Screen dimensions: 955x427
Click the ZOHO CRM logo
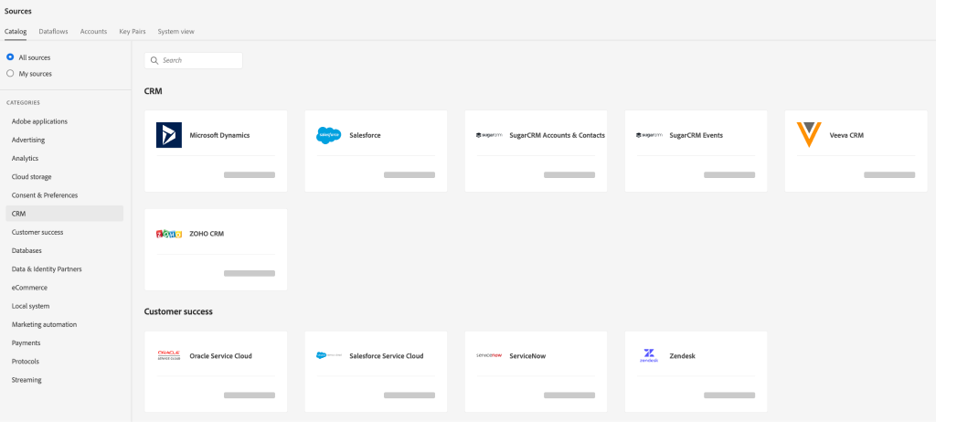click(x=169, y=234)
